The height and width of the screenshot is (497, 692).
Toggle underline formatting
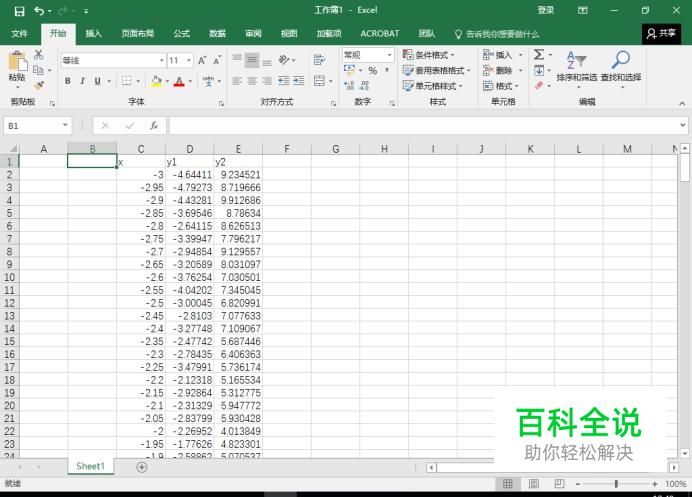point(97,81)
